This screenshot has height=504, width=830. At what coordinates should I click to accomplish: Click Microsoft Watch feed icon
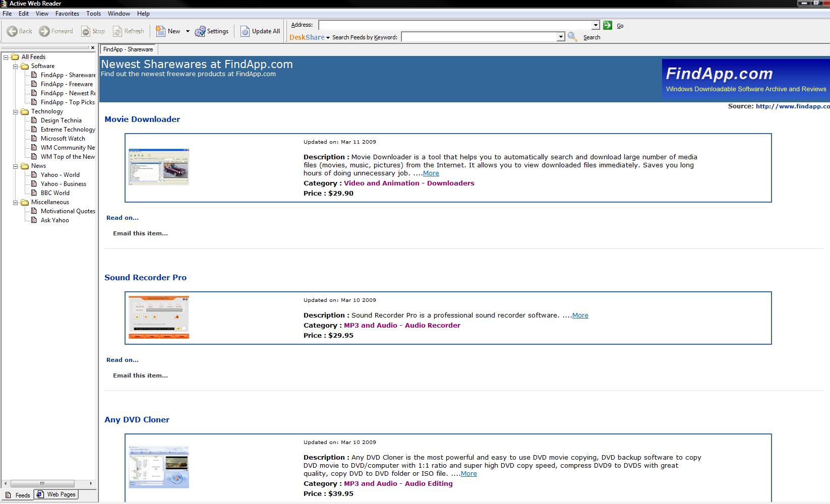pyautogui.click(x=34, y=139)
